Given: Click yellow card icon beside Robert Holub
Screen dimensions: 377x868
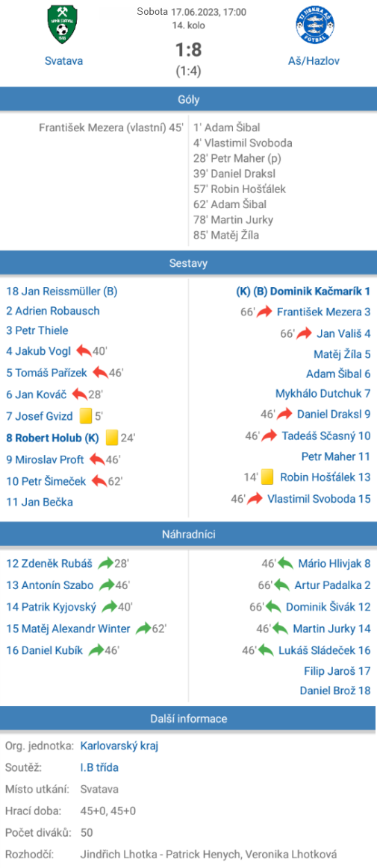Looking at the screenshot, I should [112, 438].
